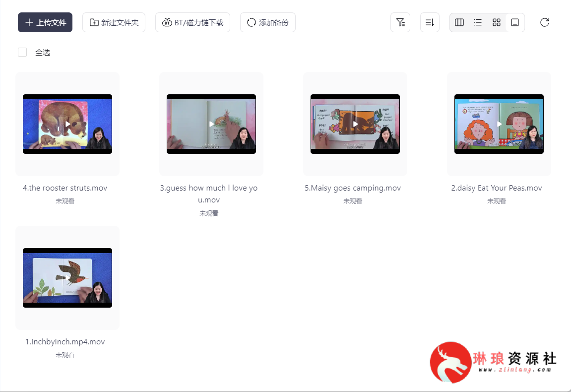Click 未观看 status under 1.InchbyInch.mp4.mov
This screenshot has height=392, width=571.
(x=65, y=354)
